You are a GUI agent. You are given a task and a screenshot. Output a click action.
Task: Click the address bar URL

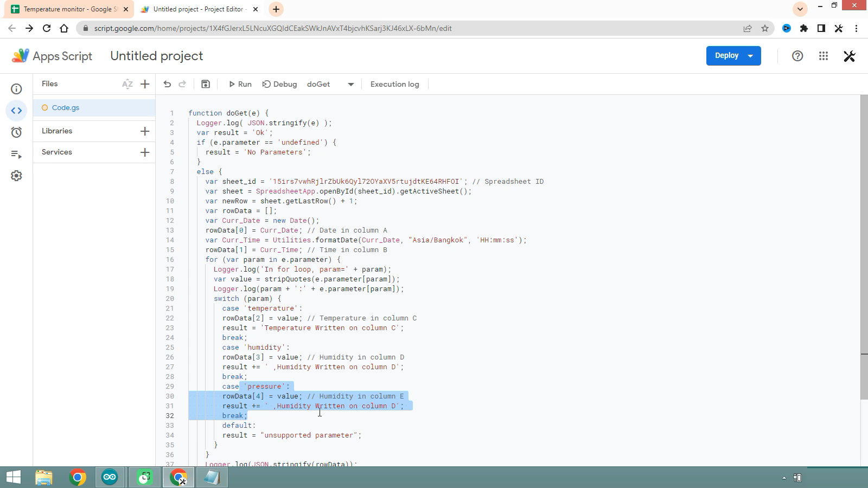point(273,28)
